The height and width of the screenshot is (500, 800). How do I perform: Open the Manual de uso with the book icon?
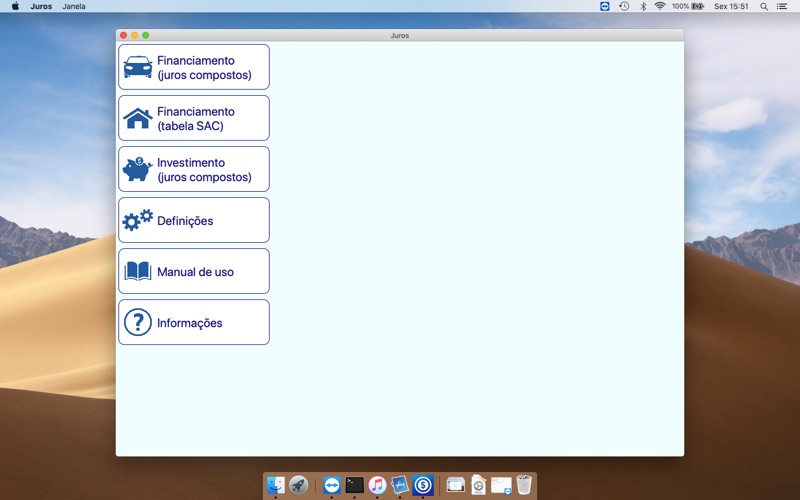(194, 271)
